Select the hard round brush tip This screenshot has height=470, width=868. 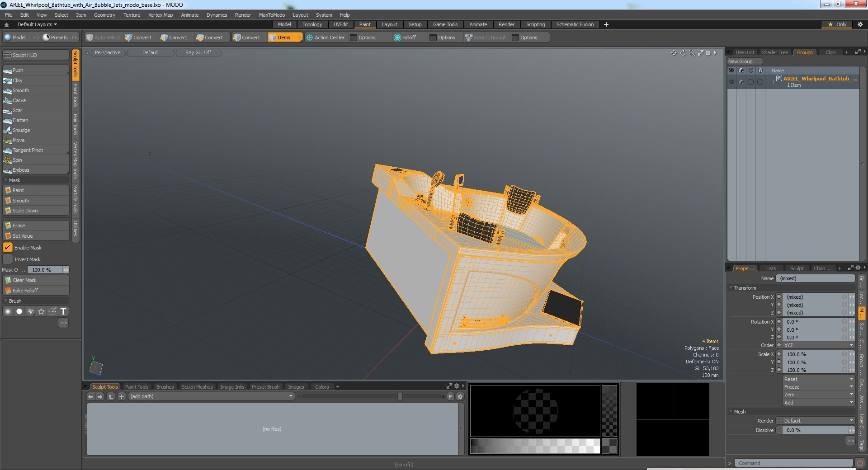(x=19, y=311)
